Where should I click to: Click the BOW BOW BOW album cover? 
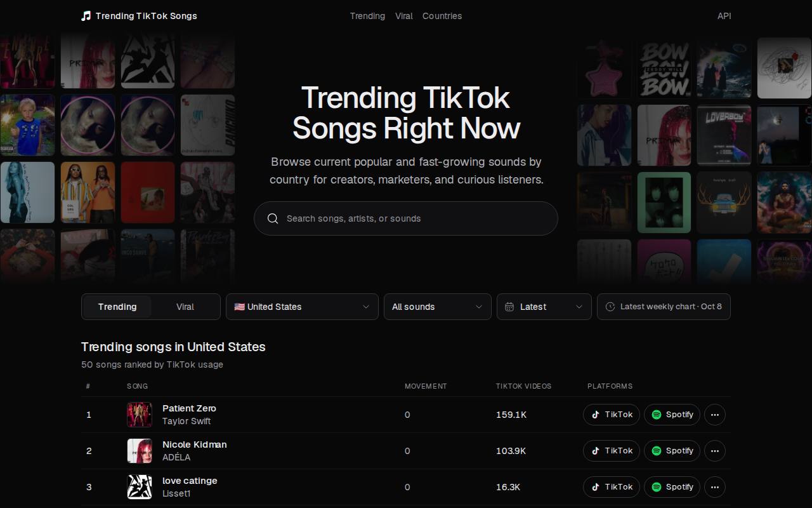coord(664,68)
